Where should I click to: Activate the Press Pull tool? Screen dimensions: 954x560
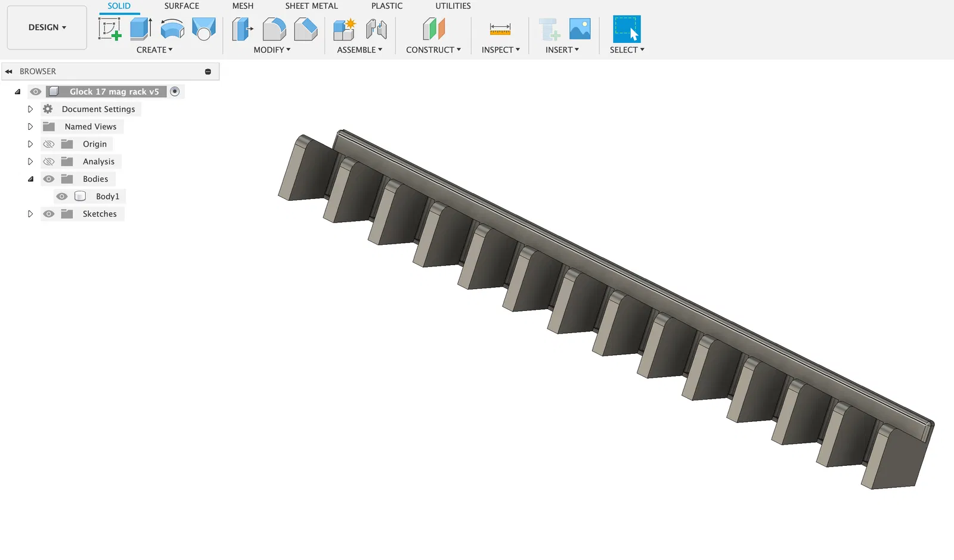coord(242,29)
